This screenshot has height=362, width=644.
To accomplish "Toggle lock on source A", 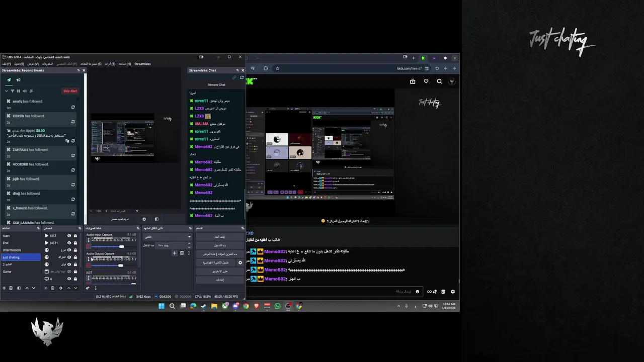I will (75, 279).
